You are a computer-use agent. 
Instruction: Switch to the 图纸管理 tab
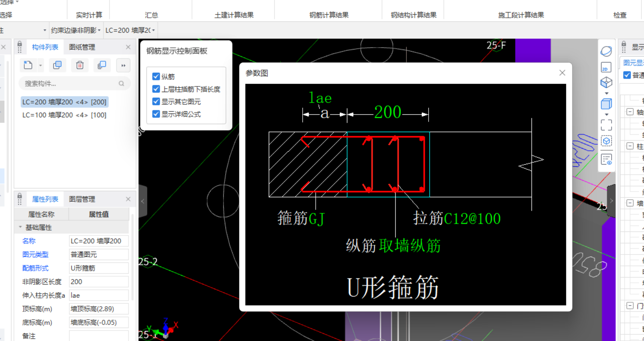[82, 47]
